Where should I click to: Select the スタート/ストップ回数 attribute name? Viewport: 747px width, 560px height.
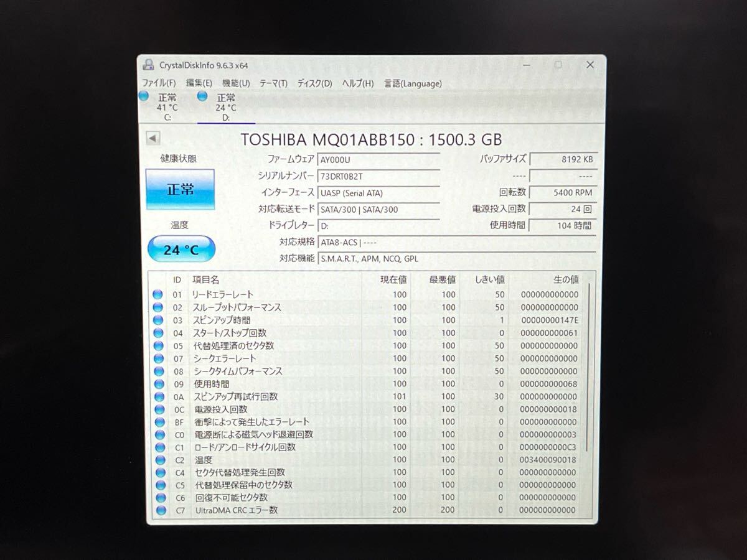pyautogui.click(x=229, y=333)
